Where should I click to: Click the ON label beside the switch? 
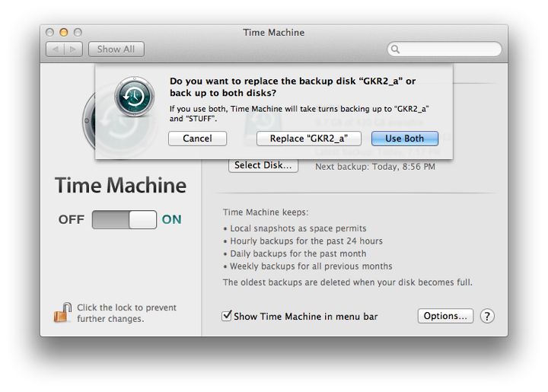(x=171, y=219)
